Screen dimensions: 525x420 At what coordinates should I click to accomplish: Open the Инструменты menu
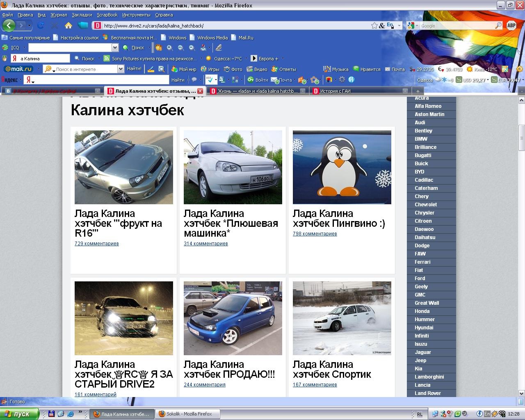tap(136, 15)
